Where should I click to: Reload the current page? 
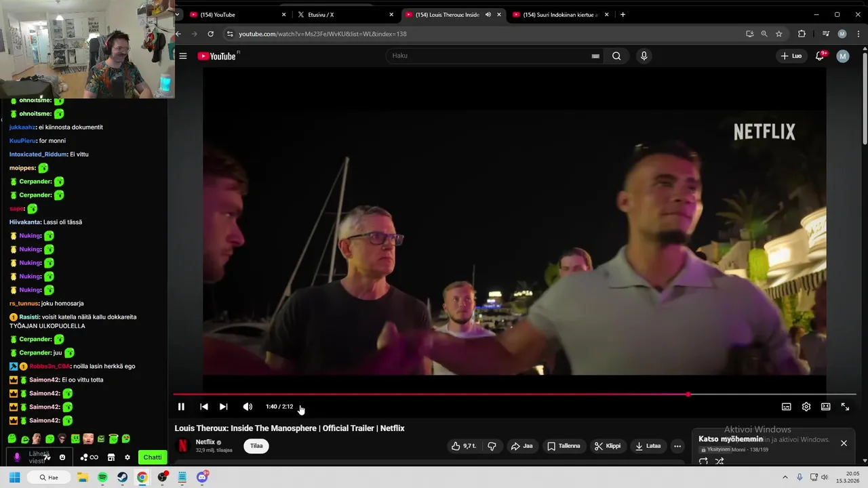[211, 34]
